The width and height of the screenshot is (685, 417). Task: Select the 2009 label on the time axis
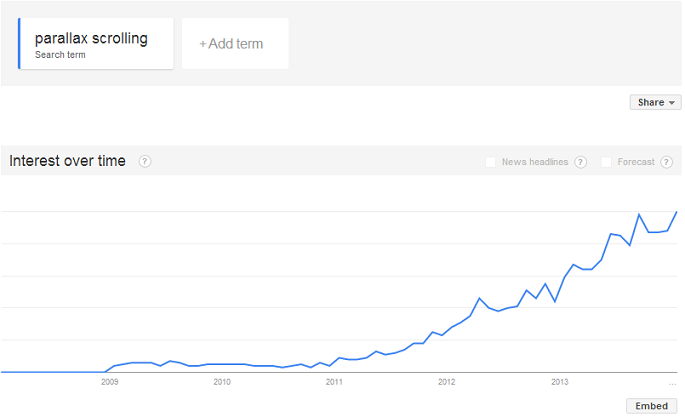point(109,381)
